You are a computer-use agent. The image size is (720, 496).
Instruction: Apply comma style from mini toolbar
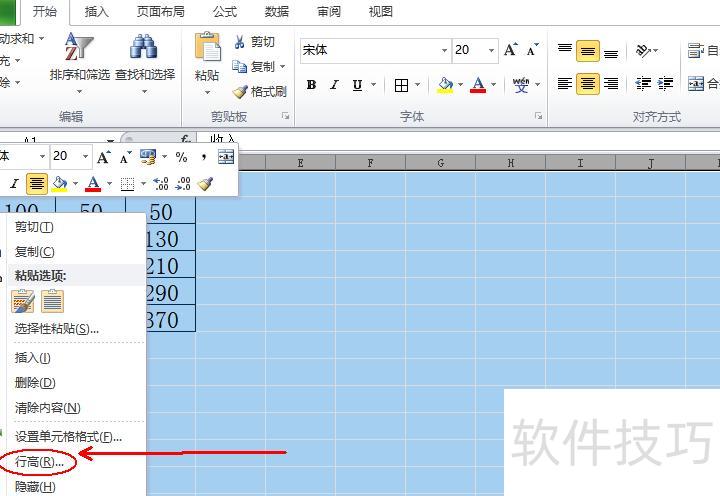pyautogui.click(x=203, y=157)
